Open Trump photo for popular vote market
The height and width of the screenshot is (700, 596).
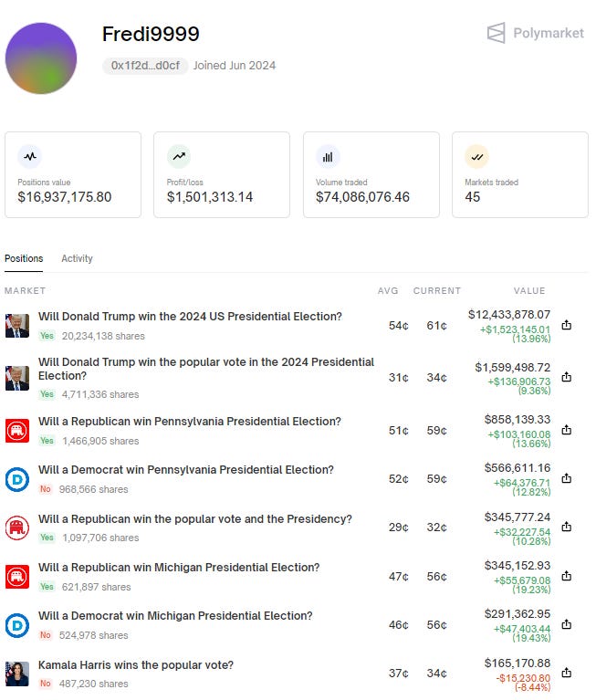(x=17, y=378)
